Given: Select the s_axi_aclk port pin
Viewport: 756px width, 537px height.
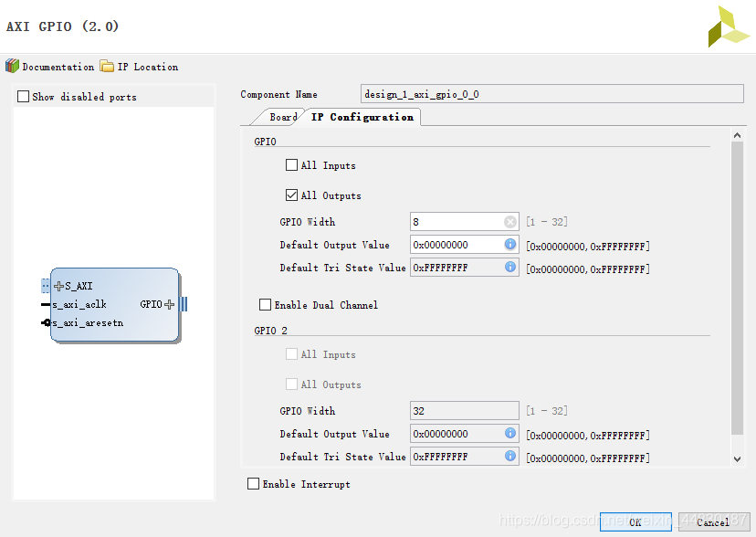Looking at the screenshot, I should [46, 305].
